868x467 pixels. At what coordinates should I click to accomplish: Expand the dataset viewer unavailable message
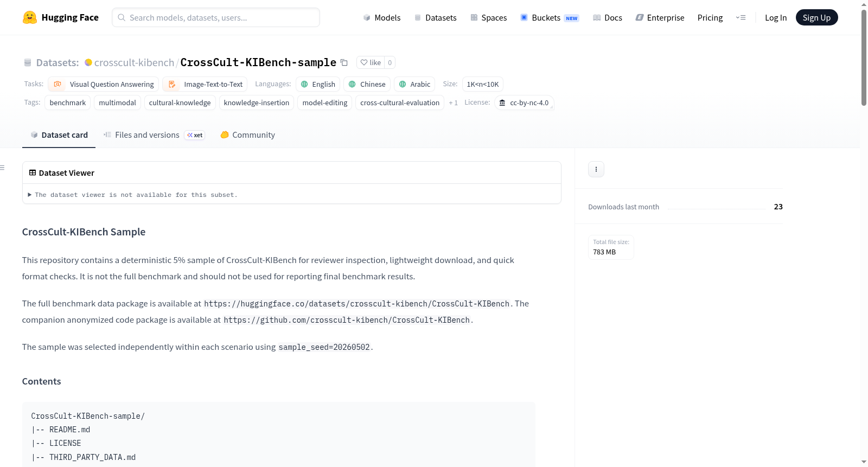133,195
